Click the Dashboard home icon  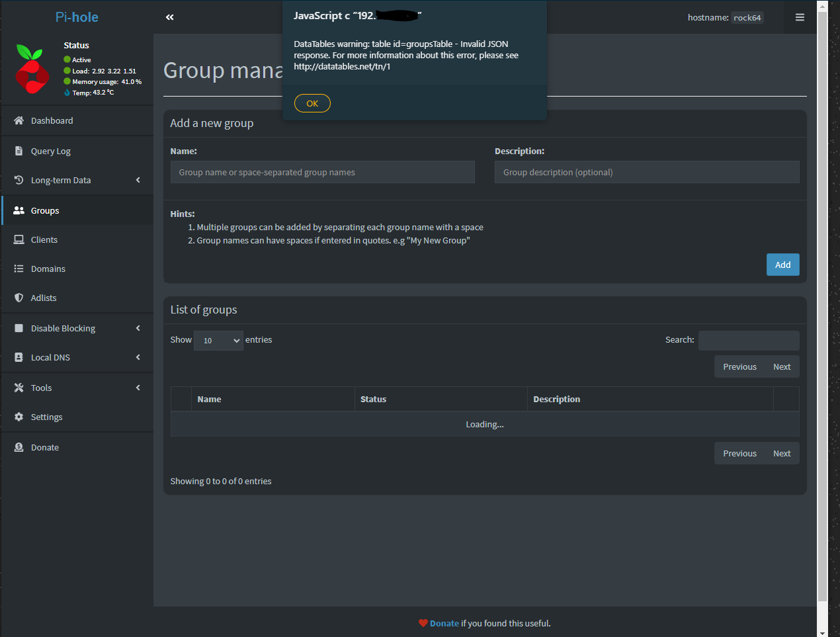pyautogui.click(x=19, y=120)
